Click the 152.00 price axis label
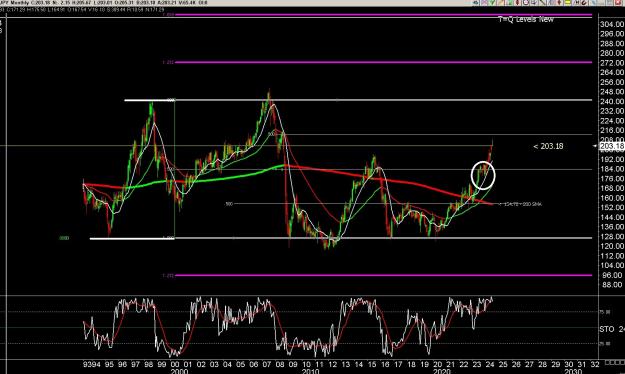Image resolution: width=625 pixels, height=374 pixels. point(611,207)
